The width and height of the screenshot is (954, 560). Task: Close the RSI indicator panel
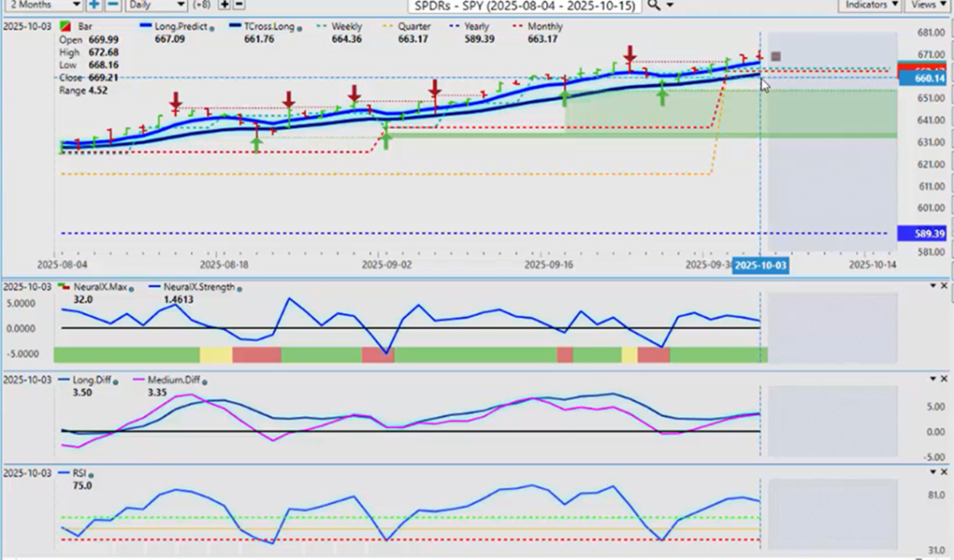(946, 473)
